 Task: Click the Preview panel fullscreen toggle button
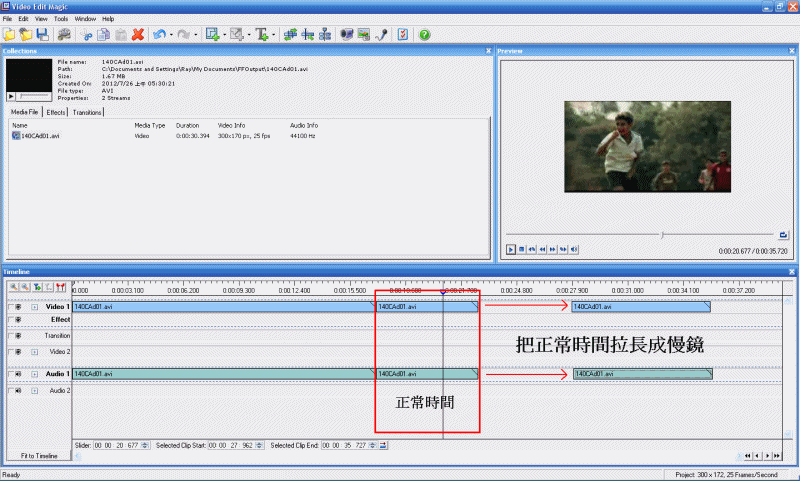[783, 235]
